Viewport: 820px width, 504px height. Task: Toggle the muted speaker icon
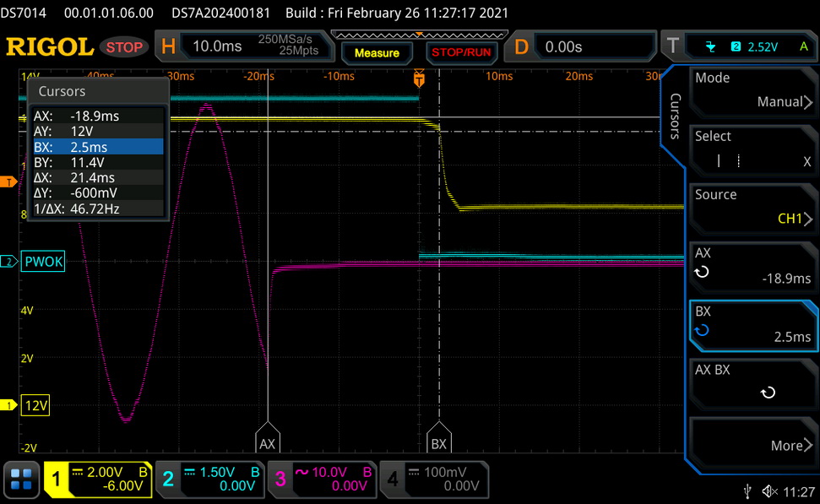[x=770, y=491]
